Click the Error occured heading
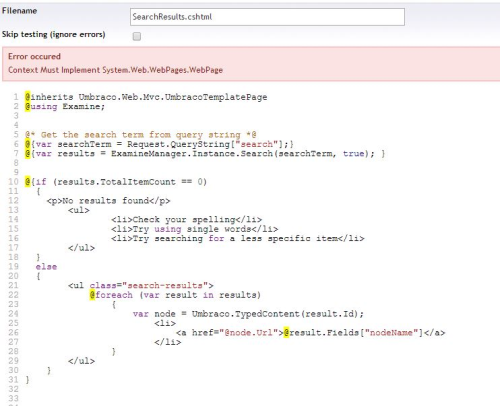500x406 pixels. click(34, 56)
